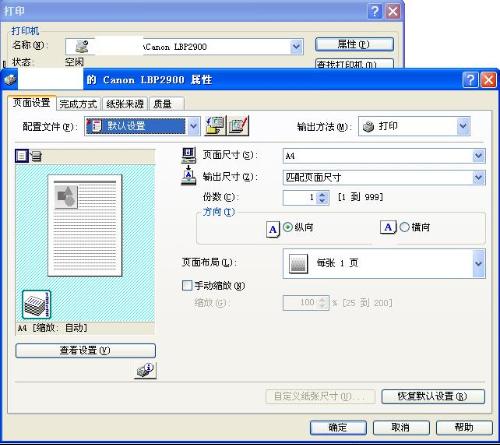Click the 属性 button in Print dialog
The image size is (500, 445).
354,44
